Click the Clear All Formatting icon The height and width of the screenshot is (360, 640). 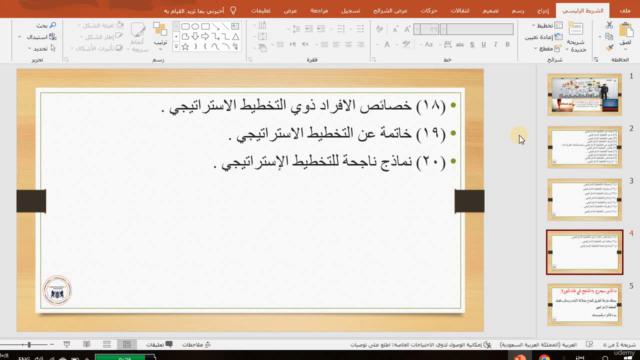pos(380,29)
